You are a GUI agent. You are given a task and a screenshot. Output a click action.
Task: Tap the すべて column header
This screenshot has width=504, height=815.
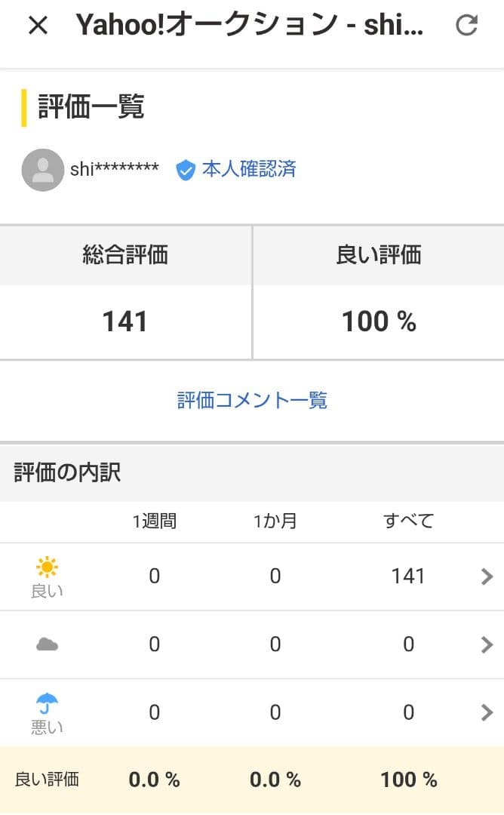click(408, 521)
